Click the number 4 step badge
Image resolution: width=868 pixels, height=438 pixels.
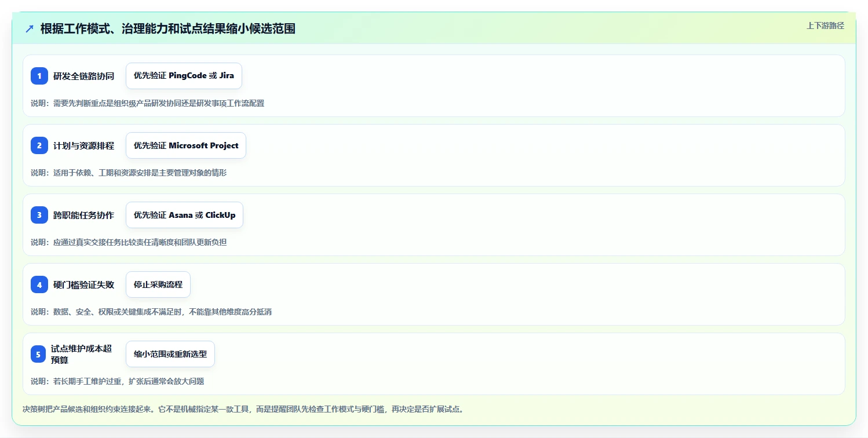(x=39, y=284)
